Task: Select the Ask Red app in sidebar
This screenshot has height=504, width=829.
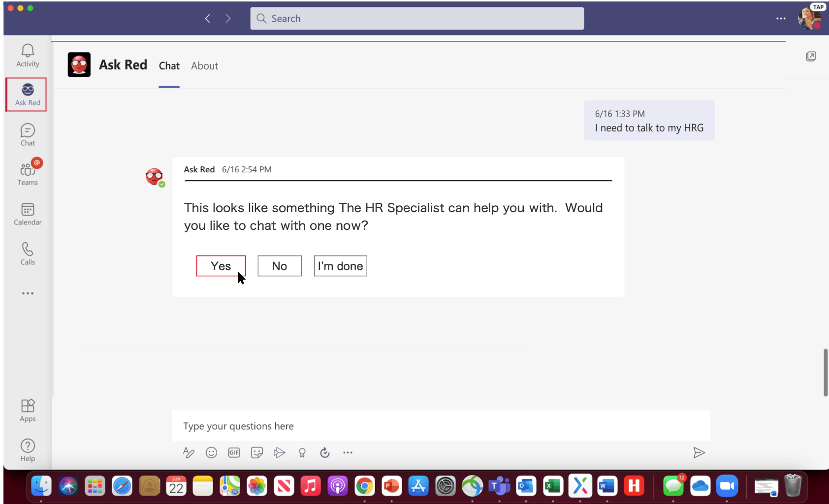Action: (27, 94)
